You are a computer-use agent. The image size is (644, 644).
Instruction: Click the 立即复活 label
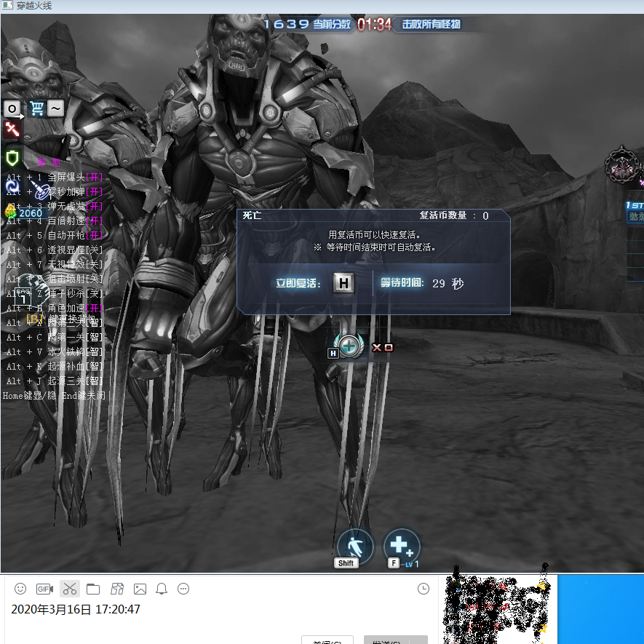[298, 283]
